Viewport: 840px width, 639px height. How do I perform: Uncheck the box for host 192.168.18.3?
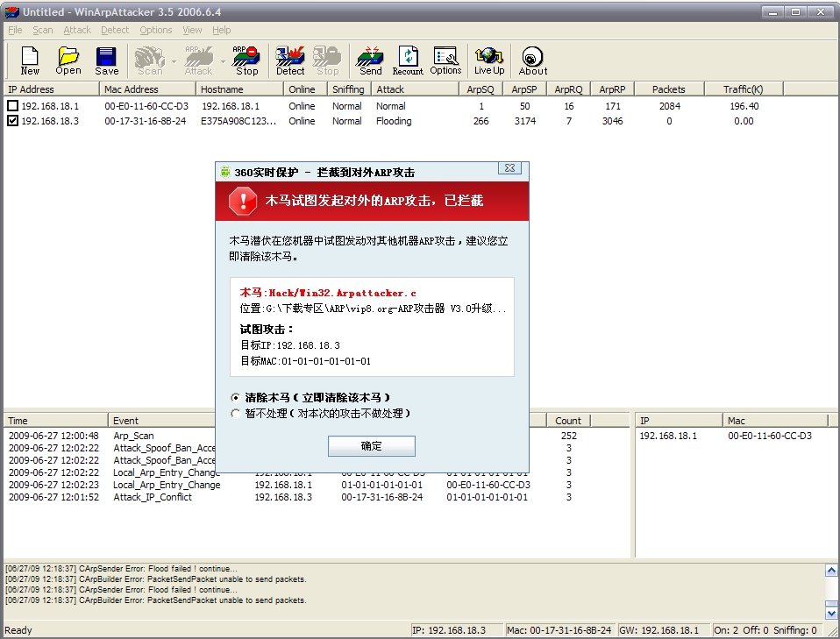[12, 121]
